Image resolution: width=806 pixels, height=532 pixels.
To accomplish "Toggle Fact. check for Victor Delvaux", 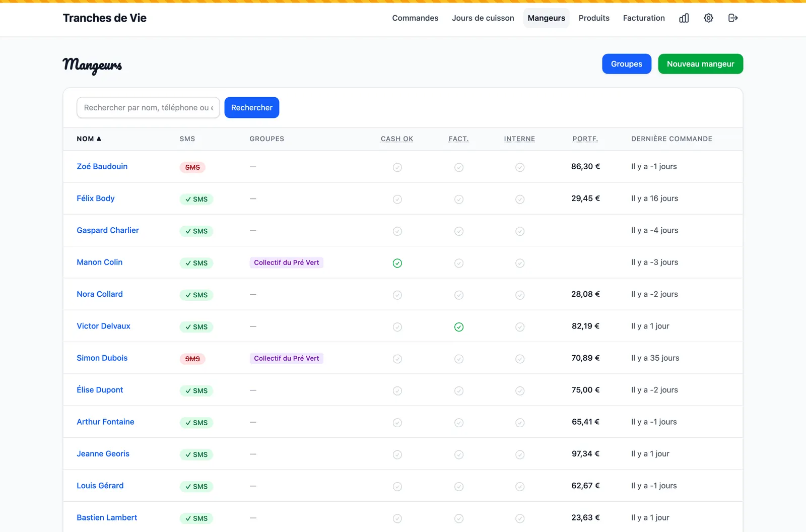I will tap(459, 327).
